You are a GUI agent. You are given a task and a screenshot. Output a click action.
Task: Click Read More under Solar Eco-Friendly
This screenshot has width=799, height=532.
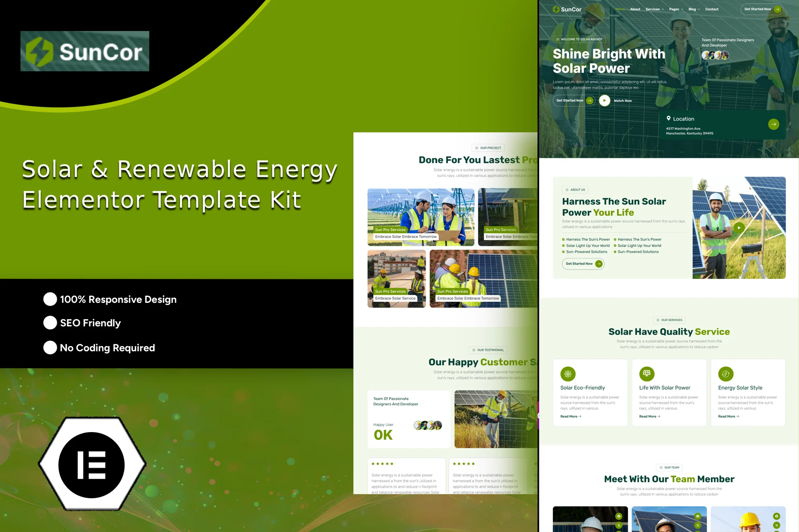[x=570, y=416]
